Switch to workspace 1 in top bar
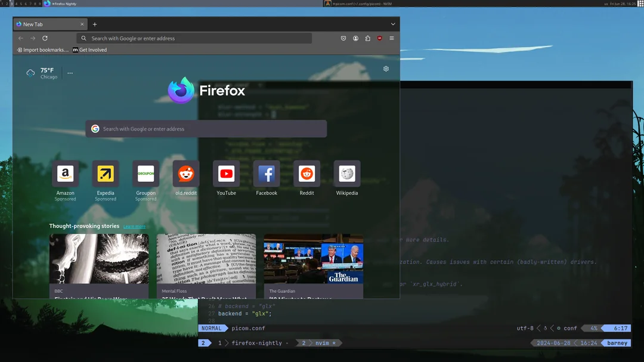This screenshot has width=644, height=362. click(x=2, y=4)
